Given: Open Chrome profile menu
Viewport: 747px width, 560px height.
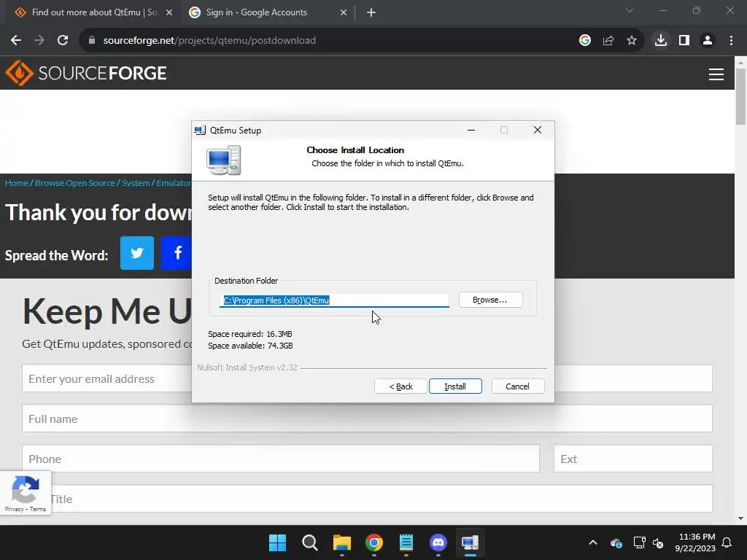Looking at the screenshot, I should pyautogui.click(x=708, y=41).
